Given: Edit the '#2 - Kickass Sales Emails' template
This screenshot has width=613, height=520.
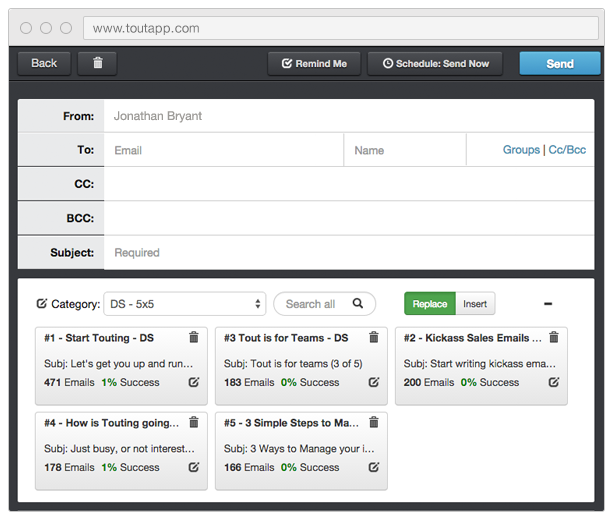Looking at the screenshot, I should tap(554, 382).
